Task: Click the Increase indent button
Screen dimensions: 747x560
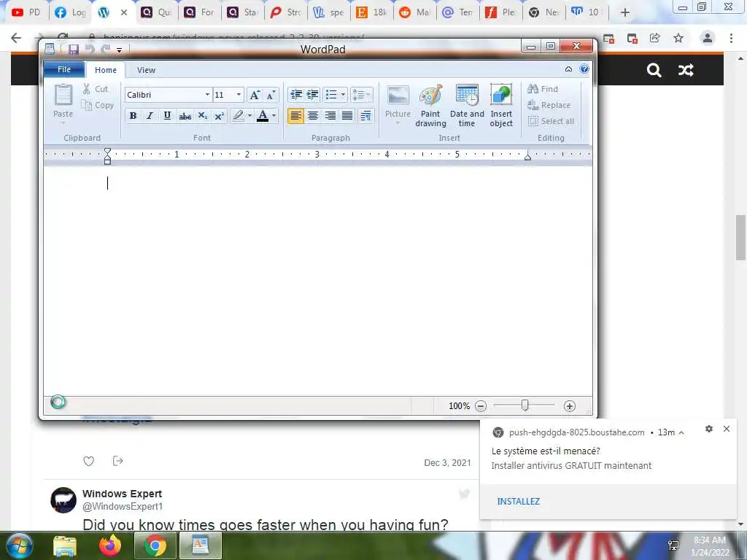Action: [312, 95]
